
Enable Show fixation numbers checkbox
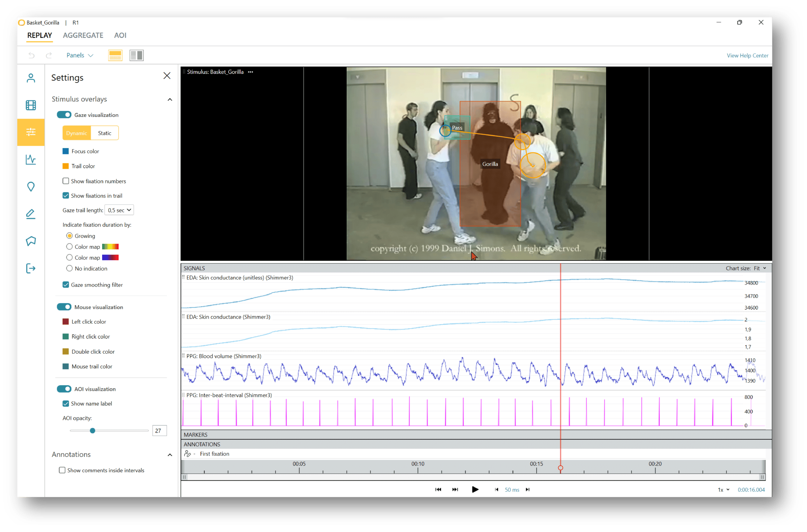66,181
